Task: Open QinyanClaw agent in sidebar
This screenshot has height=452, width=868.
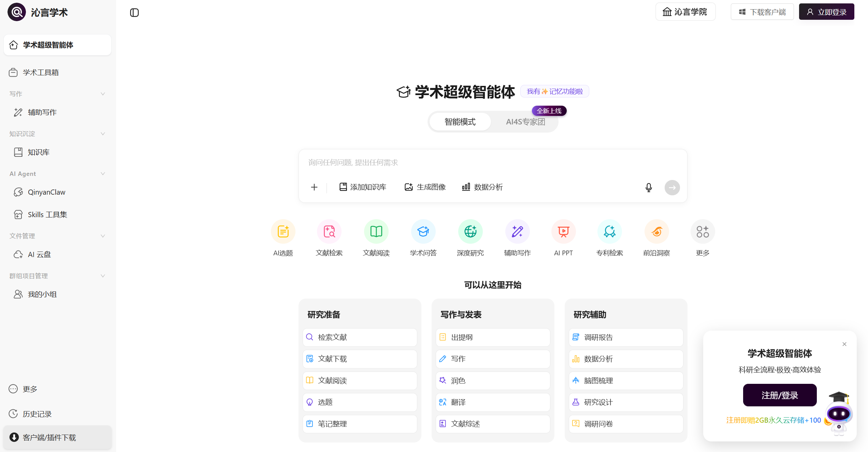Action: (57, 192)
